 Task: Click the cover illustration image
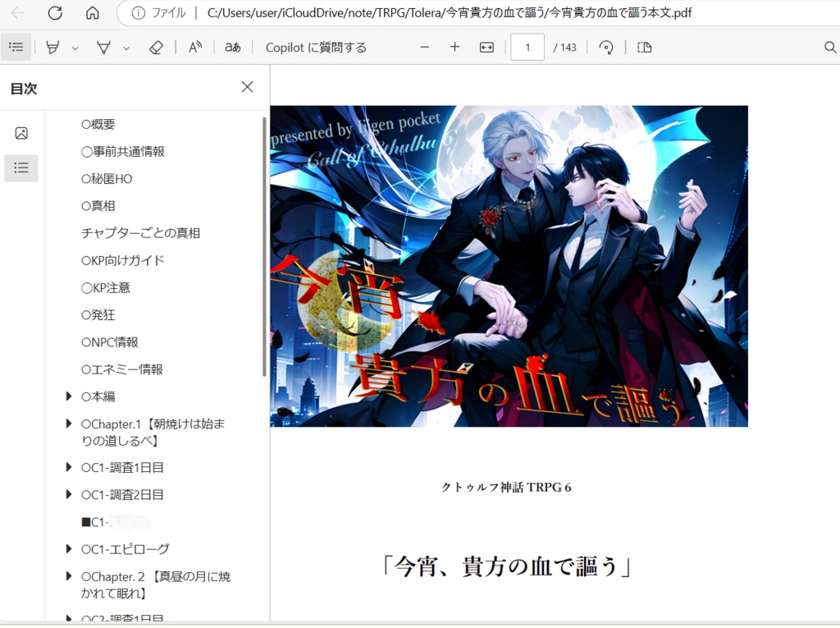509,266
